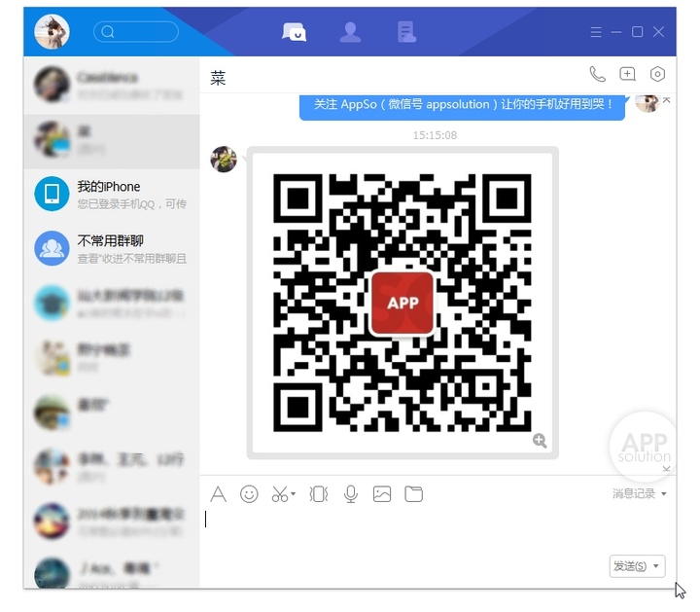Open the font formatting tool
The width and height of the screenshot is (700, 612).
click(x=219, y=494)
